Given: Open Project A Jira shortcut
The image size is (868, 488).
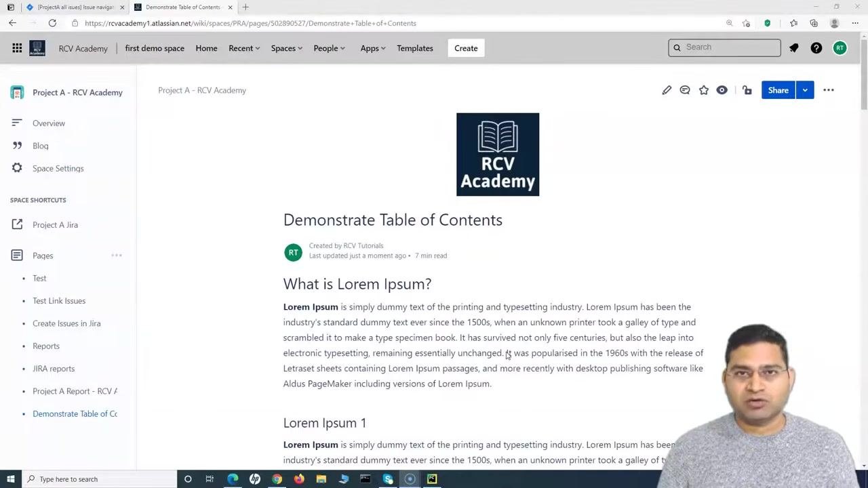Looking at the screenshot, I should [x=55, y=225].
